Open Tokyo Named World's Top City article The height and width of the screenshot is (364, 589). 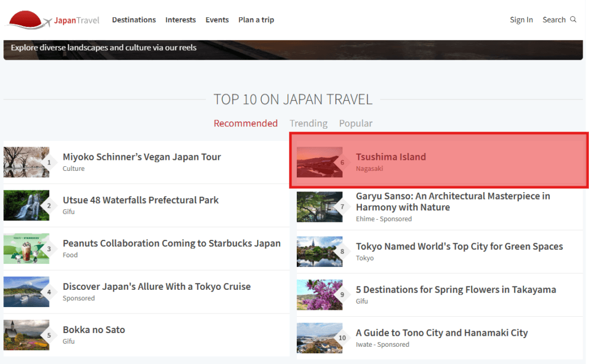coord(459,246)
